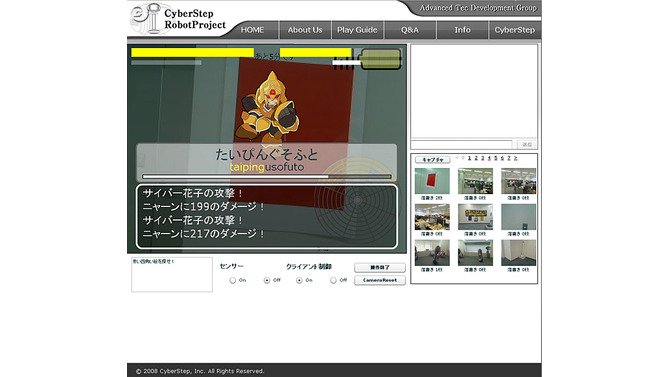Click the CyberStep RobotProject logo
The height and width of the screenshot is (377, 670).
point(178,19)
